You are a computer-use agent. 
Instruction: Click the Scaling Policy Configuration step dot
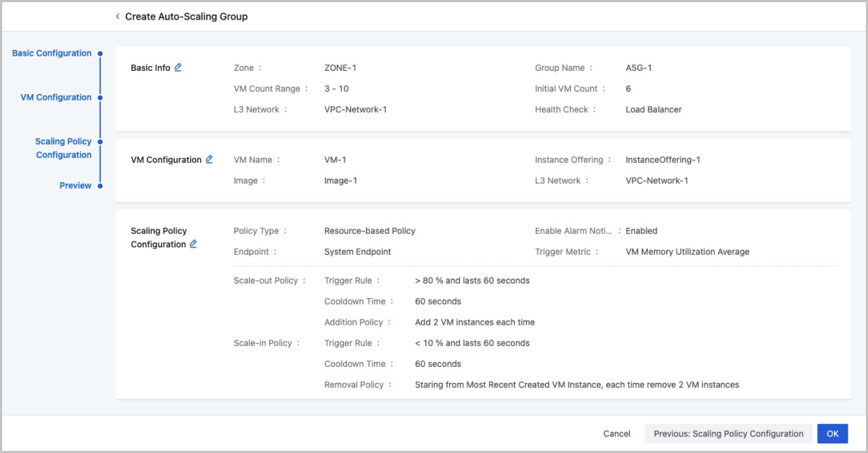[x=101, y=142]
